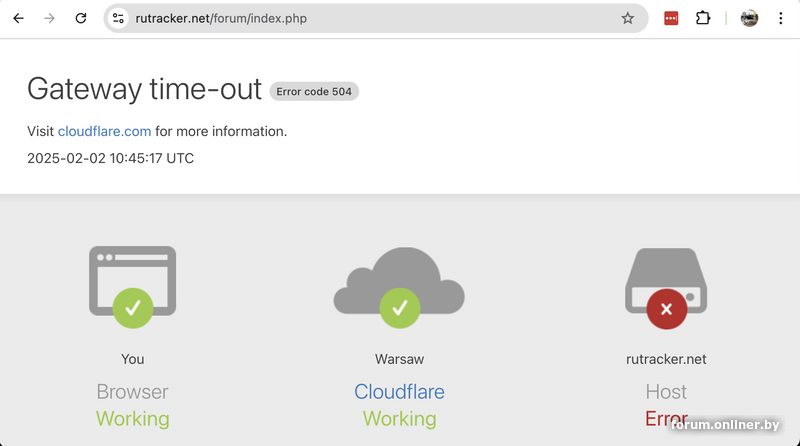Viewport: 800px width, 446px height.
Task: Click the browser window icon with green check
Action: (133, 286)
